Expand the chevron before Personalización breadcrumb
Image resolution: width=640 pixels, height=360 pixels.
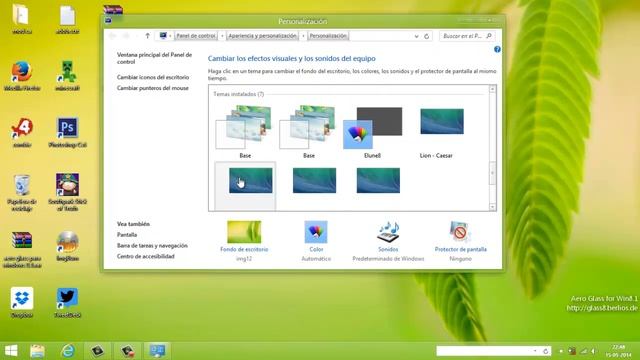303,36
